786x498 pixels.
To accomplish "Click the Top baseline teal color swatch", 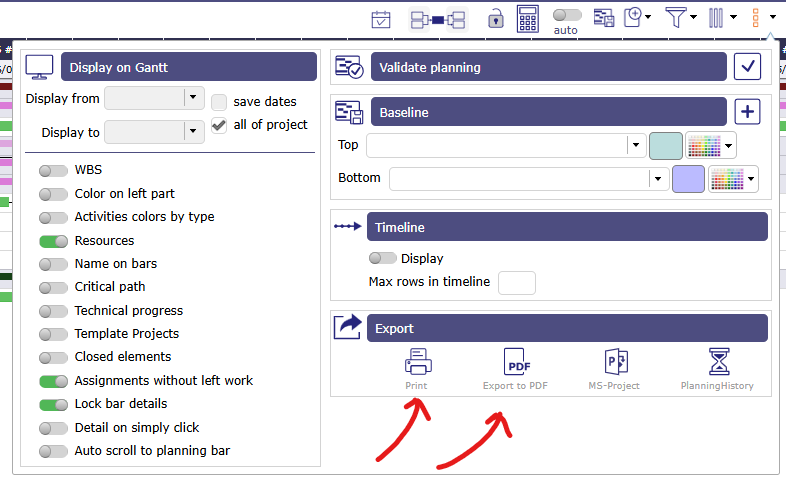I will click(x=665, y=146).
